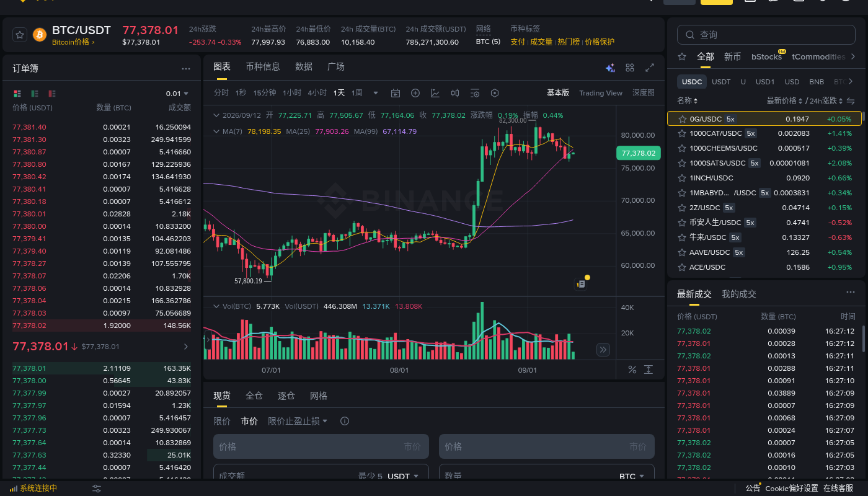Favorite the 0G/USDC pair star
868x496 pixels.
pos(683,118)
